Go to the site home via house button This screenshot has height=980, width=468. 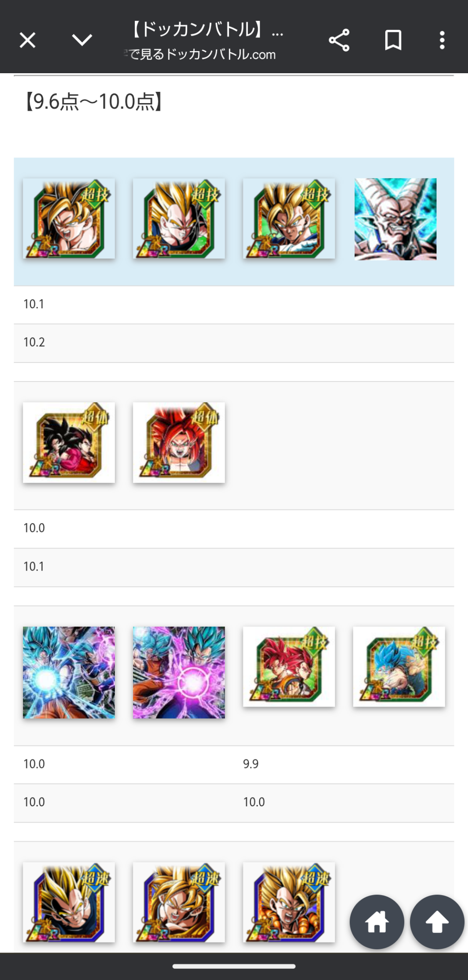[377, 921]
